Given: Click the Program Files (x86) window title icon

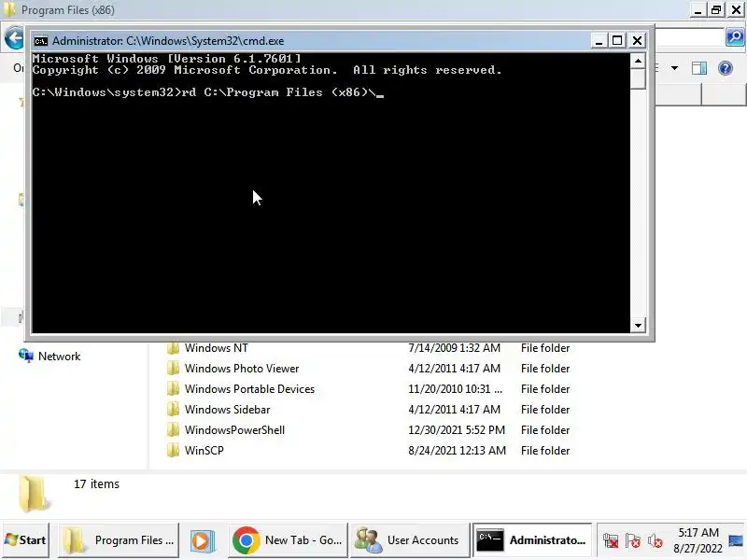Looking at the screenshot, I should coord(9,10).
